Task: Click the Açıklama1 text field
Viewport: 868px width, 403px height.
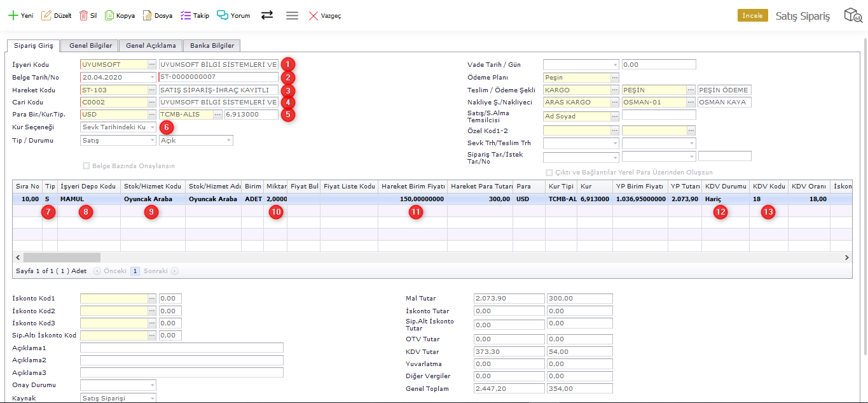Action: 181,348
